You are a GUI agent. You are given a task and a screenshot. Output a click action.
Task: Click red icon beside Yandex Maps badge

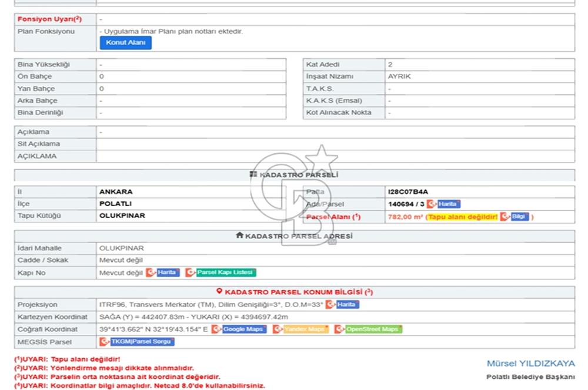pos(278,330)
